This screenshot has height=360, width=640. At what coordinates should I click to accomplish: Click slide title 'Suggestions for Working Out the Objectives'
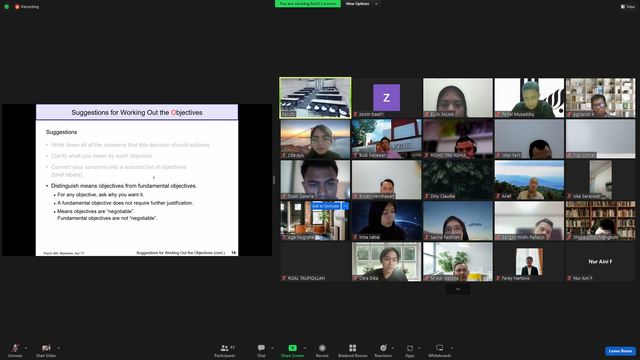point(137,112)
